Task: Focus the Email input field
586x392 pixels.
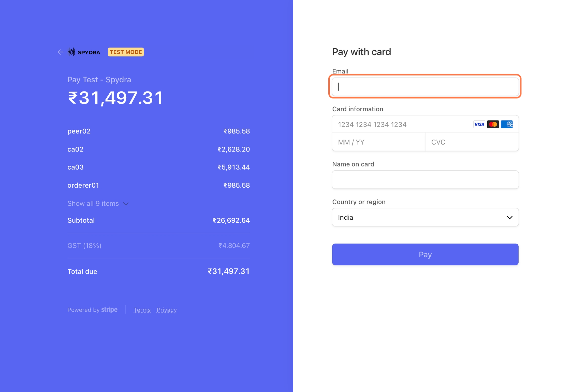Action: tap(425, 87)
